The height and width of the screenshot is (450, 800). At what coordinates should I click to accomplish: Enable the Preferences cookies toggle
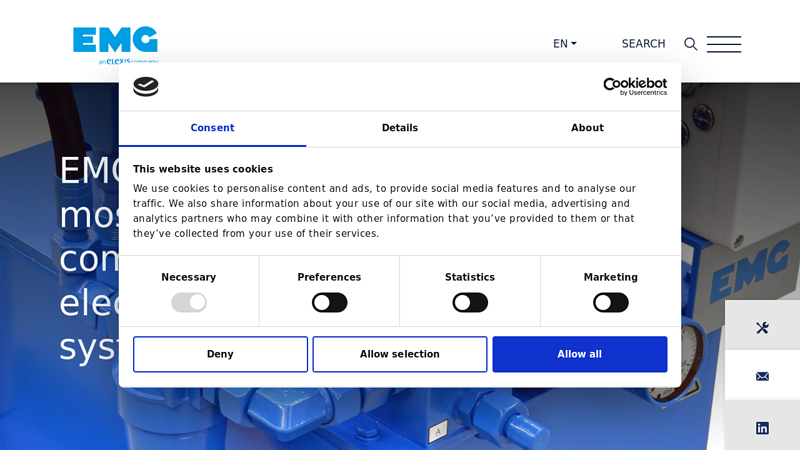point(329,302)
